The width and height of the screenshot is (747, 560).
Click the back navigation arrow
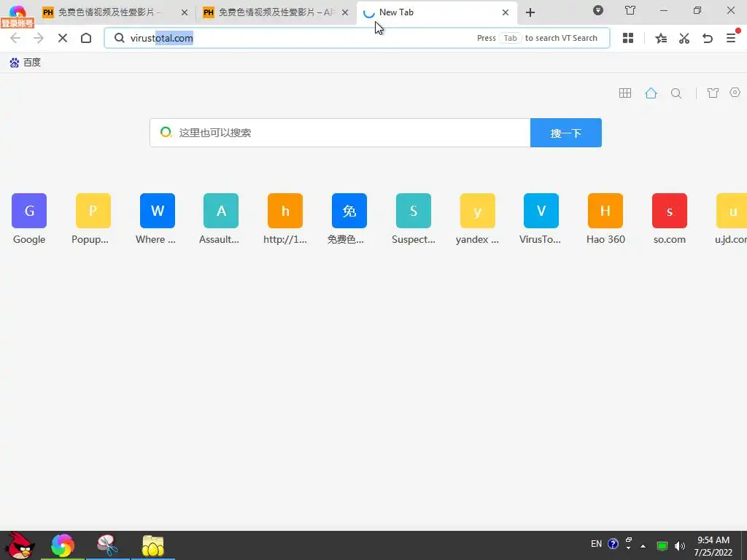pos(15,38)
